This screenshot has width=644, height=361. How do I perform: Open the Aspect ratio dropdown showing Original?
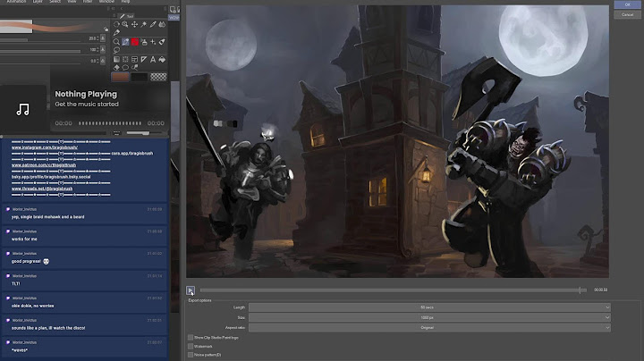pos(429,327)
